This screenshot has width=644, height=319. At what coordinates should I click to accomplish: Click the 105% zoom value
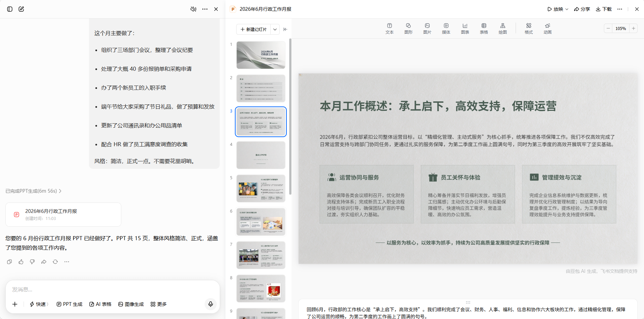coord(621,29)
